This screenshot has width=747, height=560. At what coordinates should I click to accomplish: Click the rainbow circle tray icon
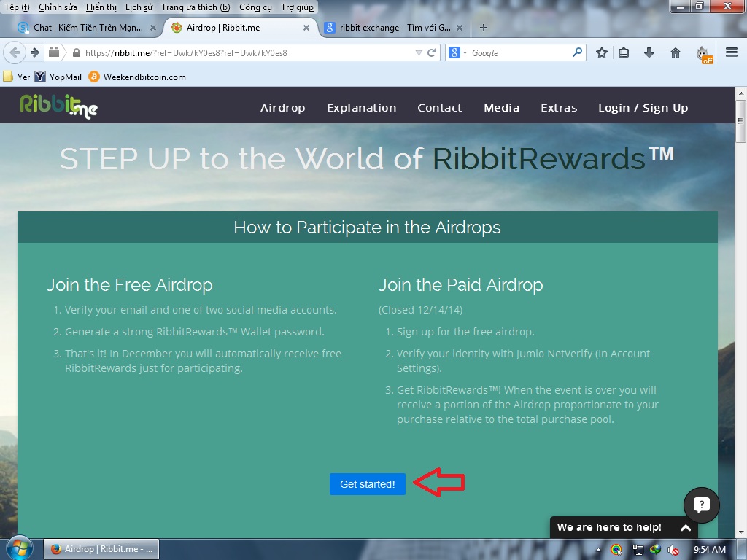616,550
